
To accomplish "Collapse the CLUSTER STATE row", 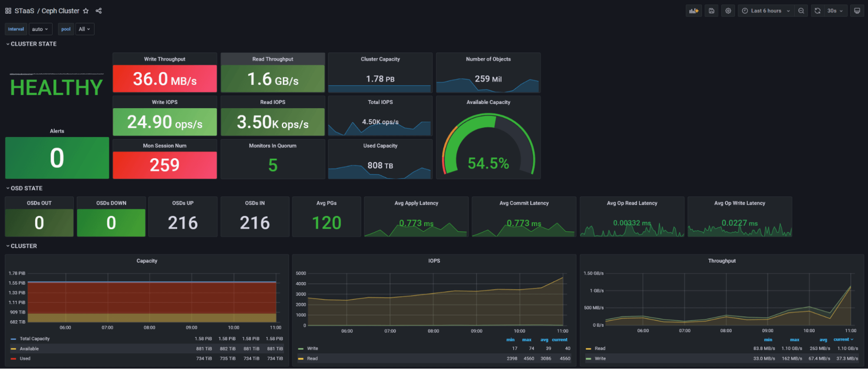I will pos(31,44).
